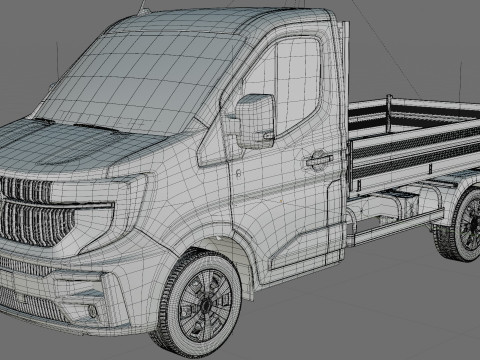Select the round fog light in the bumper
Screen dimensions: 480x360
(93, 311)
